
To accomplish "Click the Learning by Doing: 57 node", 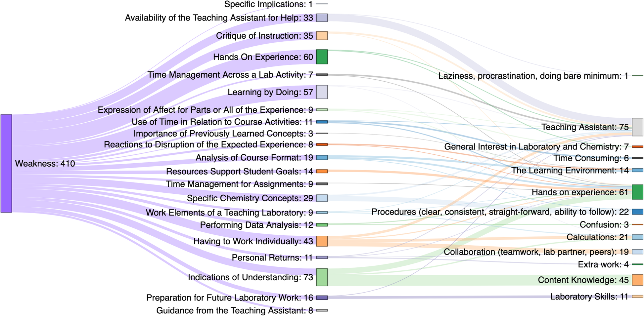I will [x=322, y=92].
